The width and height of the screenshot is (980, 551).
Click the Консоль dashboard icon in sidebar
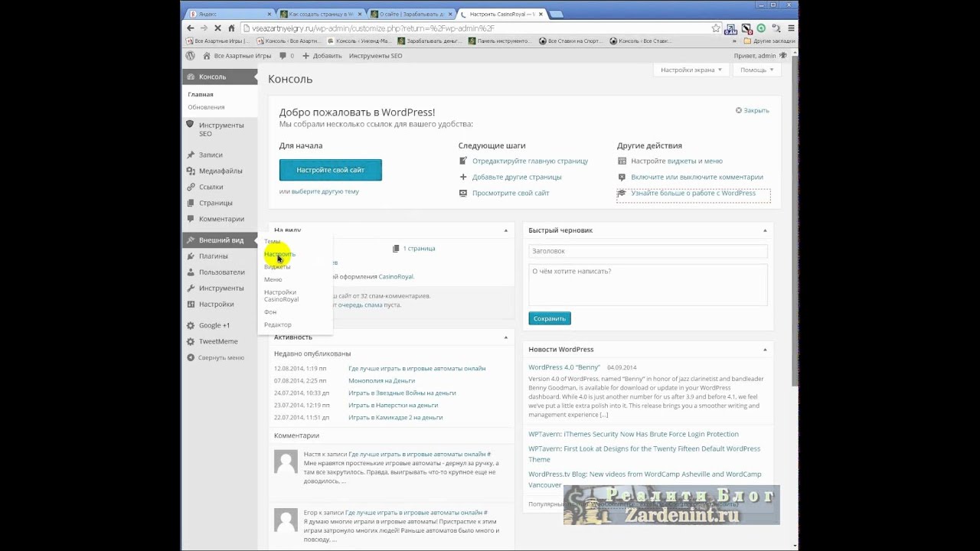point(191,77)
